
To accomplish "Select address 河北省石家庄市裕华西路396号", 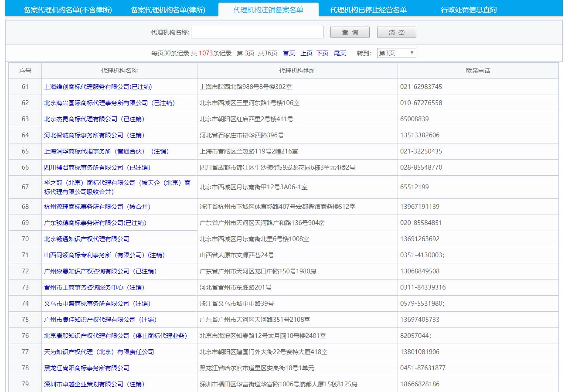I will 241,135.
